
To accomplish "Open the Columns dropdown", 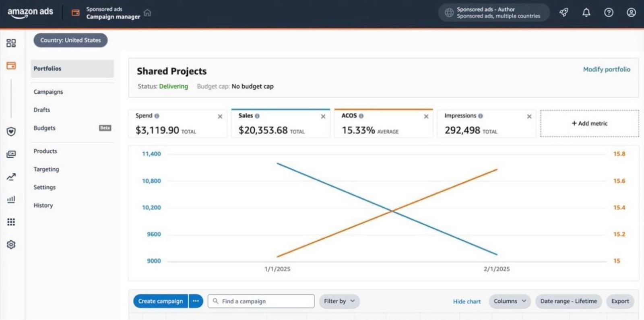I will (x=510, y=301).
